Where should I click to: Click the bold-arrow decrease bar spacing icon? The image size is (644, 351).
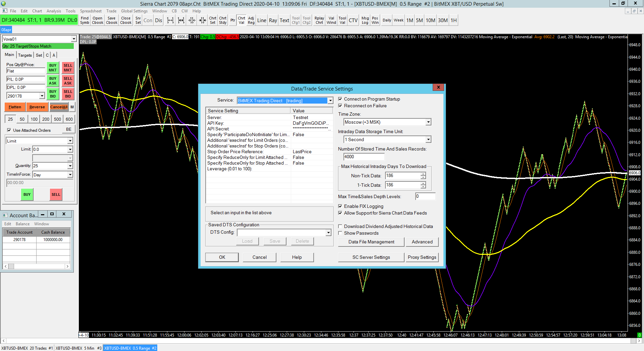click(203, 20)
